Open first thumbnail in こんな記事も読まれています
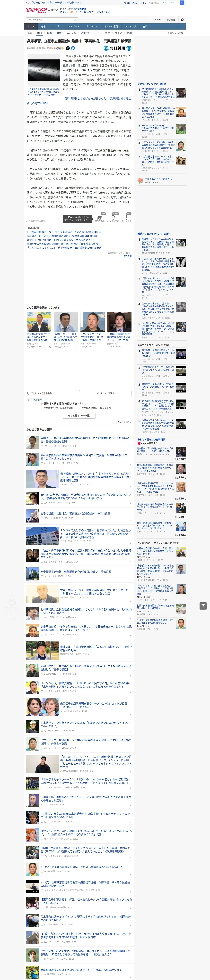Viewport: 210px width, 980px height. 39,322
